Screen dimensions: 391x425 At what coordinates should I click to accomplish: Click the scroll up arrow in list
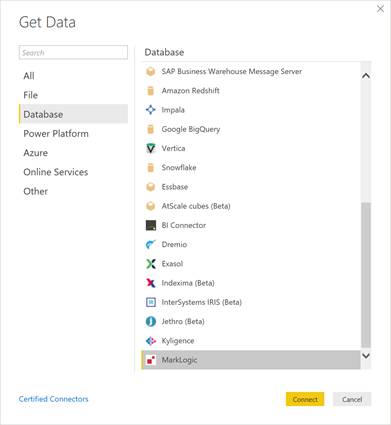[x=366, y=76]
